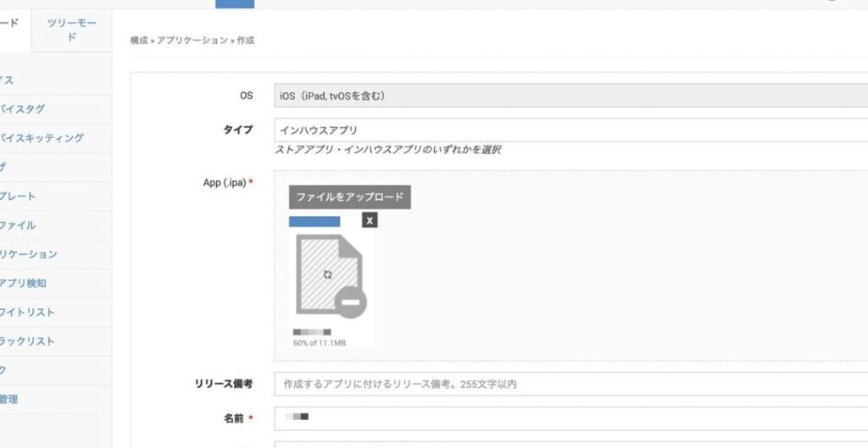Image resolution: width=868 pixels, height=448 pixels.
Task: Go to 構成 in the breadcrumb
Action: coord(139,40)
